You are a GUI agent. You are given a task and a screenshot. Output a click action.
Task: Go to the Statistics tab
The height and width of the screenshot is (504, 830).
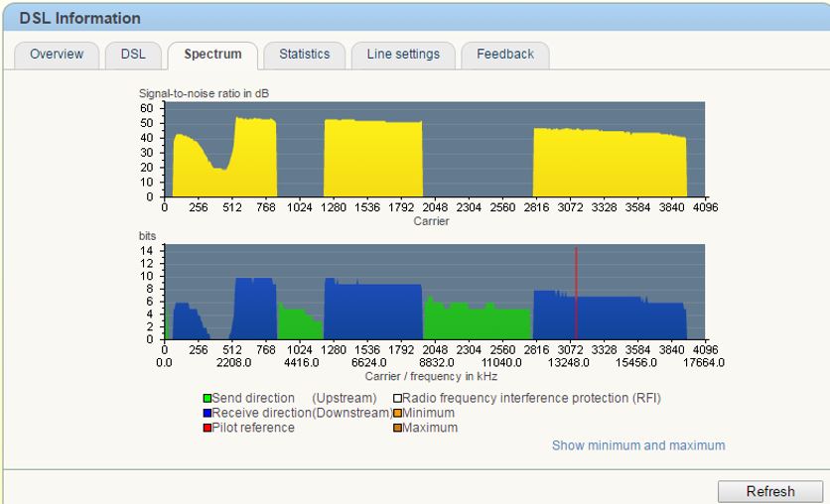[x=304, y=55]
